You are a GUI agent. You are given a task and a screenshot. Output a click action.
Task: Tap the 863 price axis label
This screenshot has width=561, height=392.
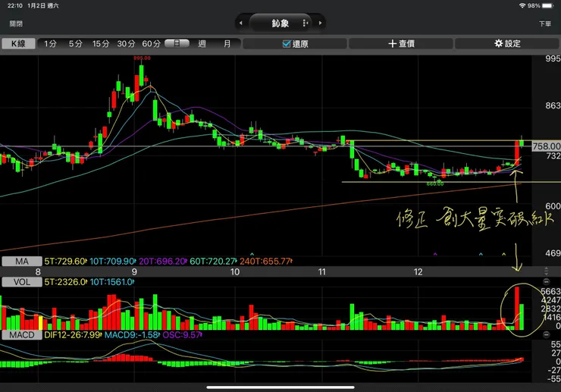pos(553,105)
